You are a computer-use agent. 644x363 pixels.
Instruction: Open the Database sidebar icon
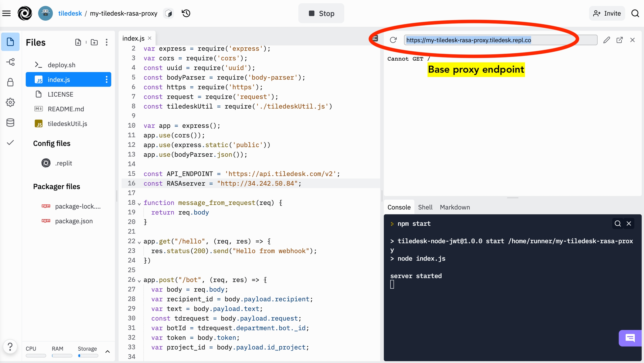coord(10,123)
